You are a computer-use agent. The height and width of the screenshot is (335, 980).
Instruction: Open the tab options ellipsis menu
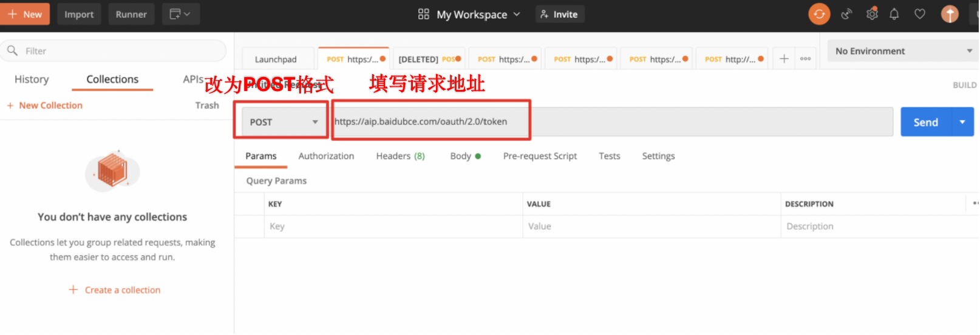[806, 59]
